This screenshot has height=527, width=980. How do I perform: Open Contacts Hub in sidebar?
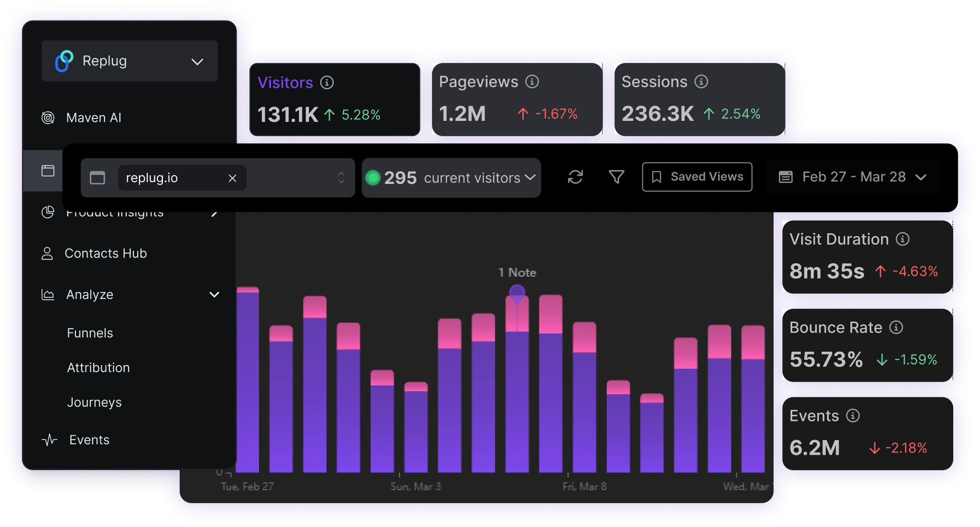pyautogui.click(x=106, y=253)
